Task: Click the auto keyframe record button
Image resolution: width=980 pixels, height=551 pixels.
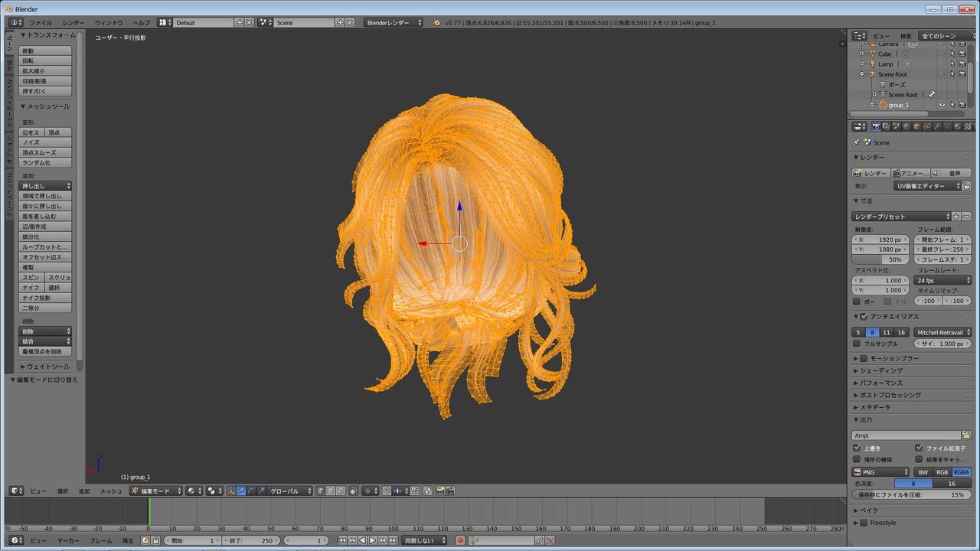Action: (460, 540)
